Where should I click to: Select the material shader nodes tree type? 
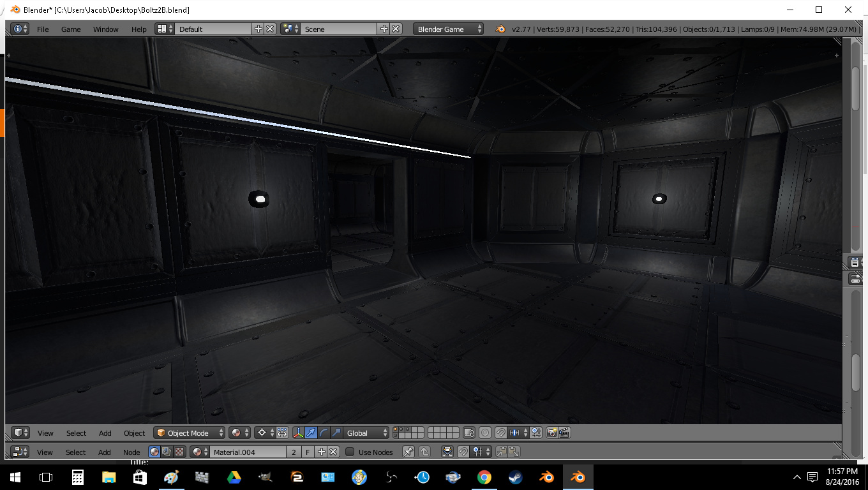[x=154, y=452]
